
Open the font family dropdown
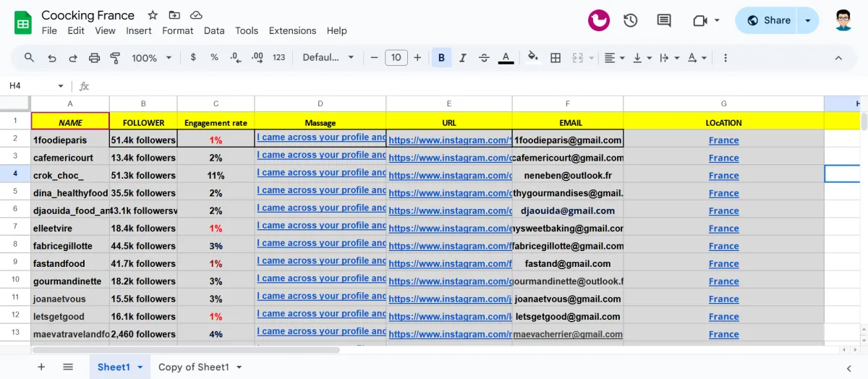(328, 58)
